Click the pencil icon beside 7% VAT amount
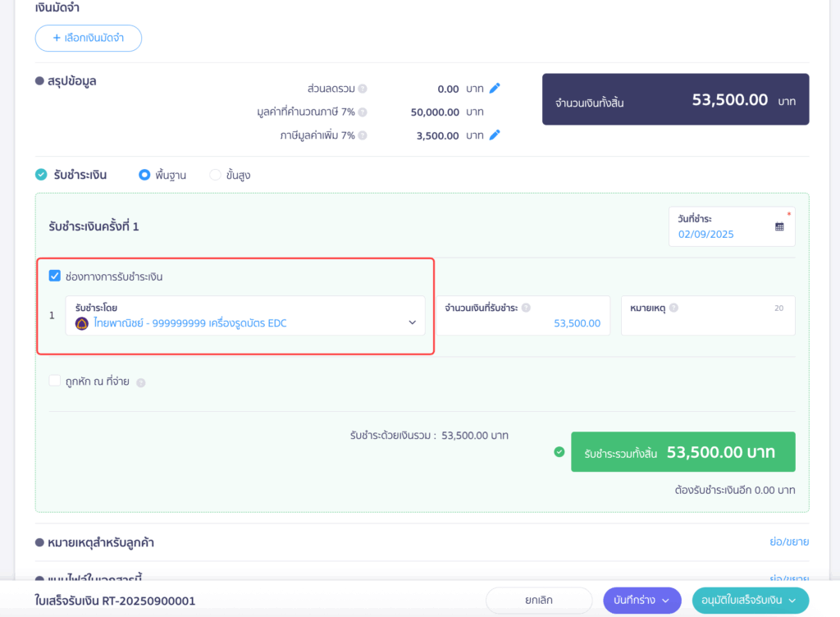The height and width of the screenshot is (617, 840). 495,135
